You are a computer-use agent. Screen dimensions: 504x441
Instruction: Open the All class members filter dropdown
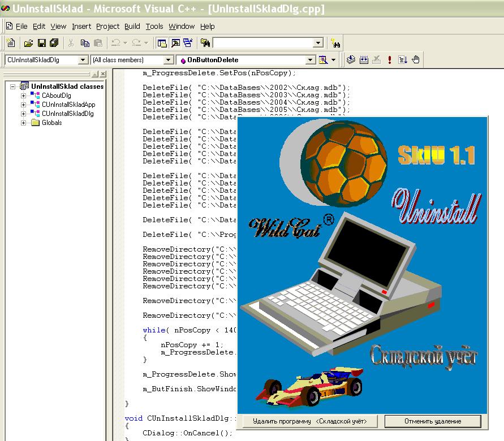(168, 60)
